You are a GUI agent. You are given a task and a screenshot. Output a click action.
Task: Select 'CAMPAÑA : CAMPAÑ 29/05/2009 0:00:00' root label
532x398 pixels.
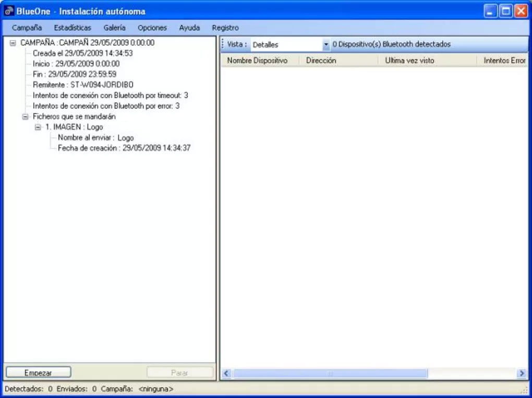point(87,43)
